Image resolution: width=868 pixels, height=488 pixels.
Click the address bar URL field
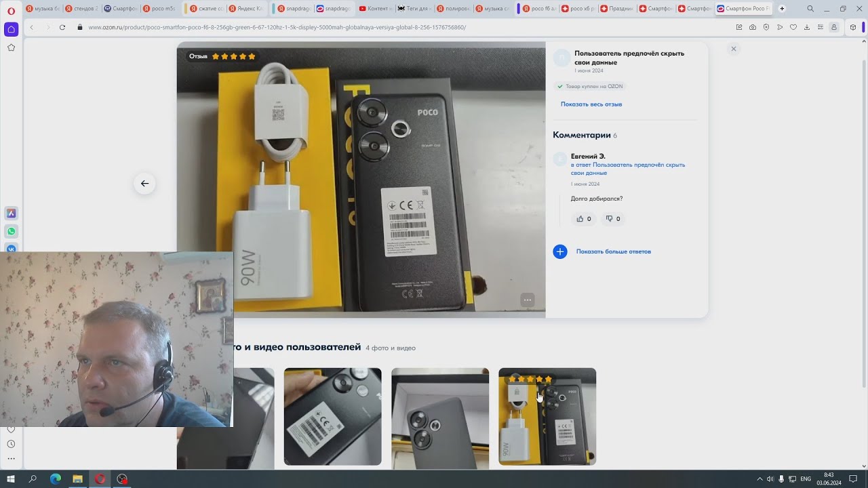(407, 27)
